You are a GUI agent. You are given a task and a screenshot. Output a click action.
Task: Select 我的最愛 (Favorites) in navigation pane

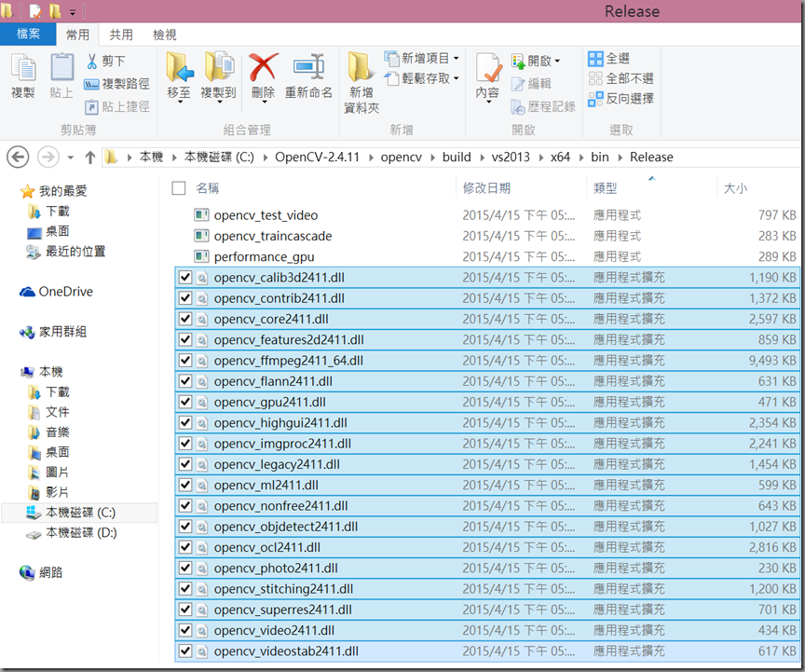click(54, 191)
